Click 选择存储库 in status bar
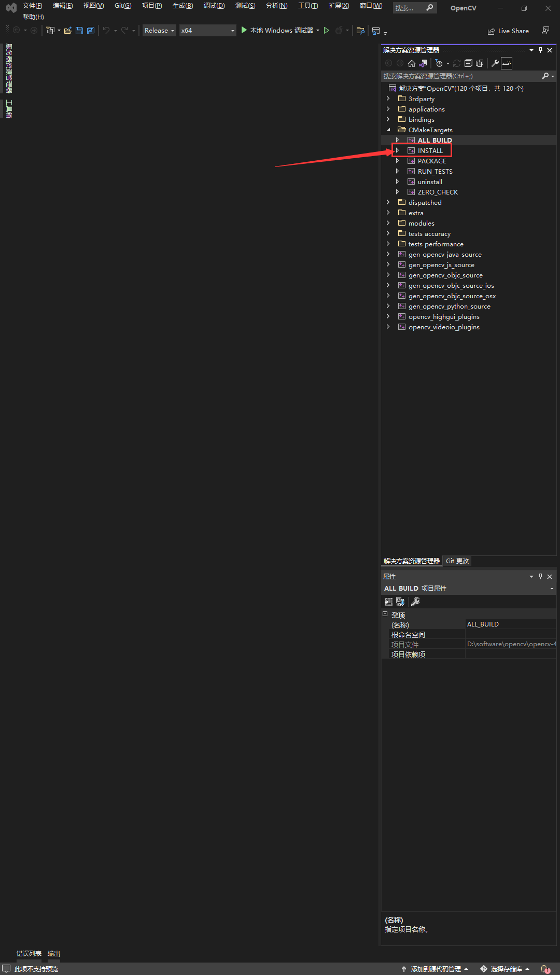 tap(505, 969)
